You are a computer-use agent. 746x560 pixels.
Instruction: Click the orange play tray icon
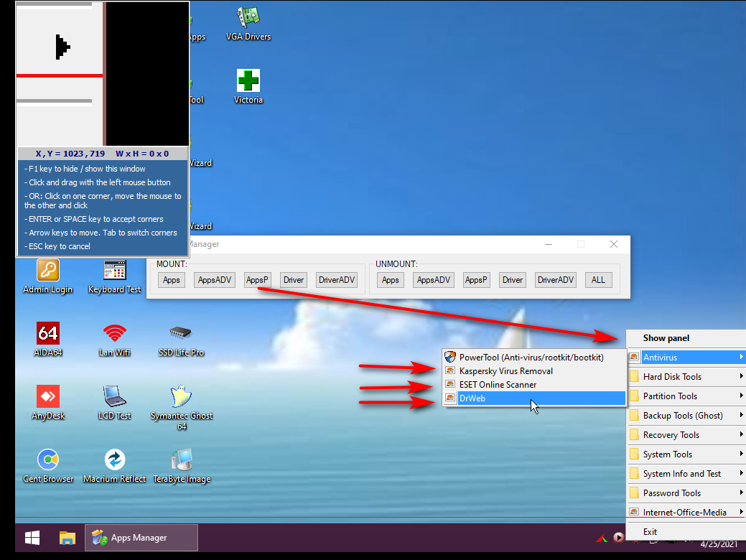(x=618, y=538)
